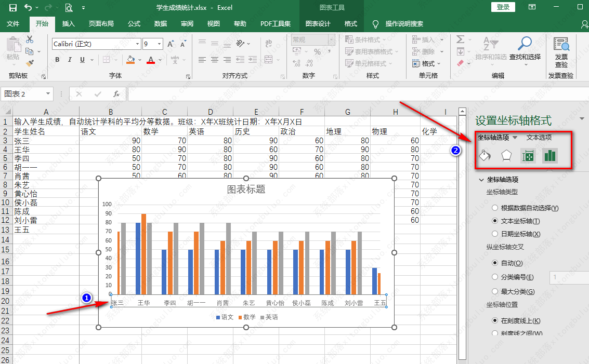Click the Fill Color bucket swatch
This screenshot has height=364, width=589.
130,60
